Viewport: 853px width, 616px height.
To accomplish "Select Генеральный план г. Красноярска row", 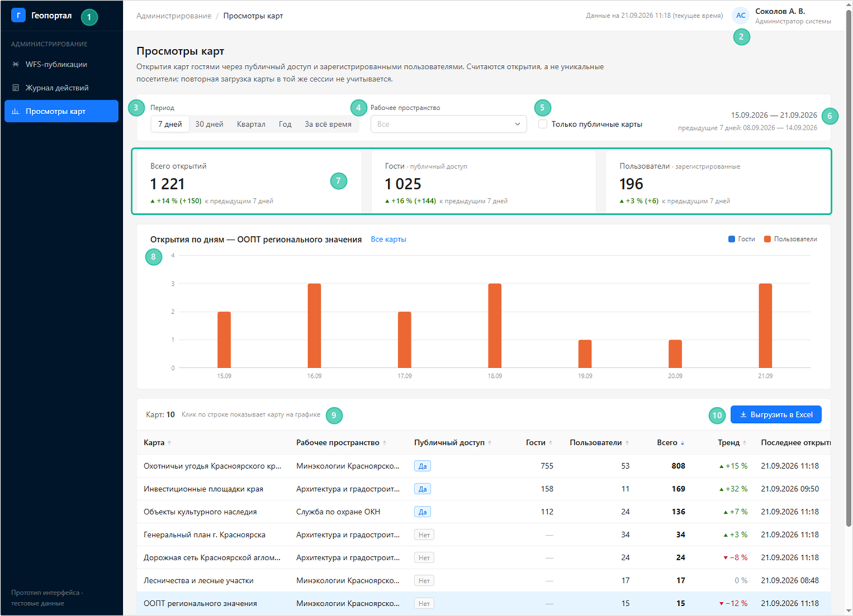I will [484, 535].
